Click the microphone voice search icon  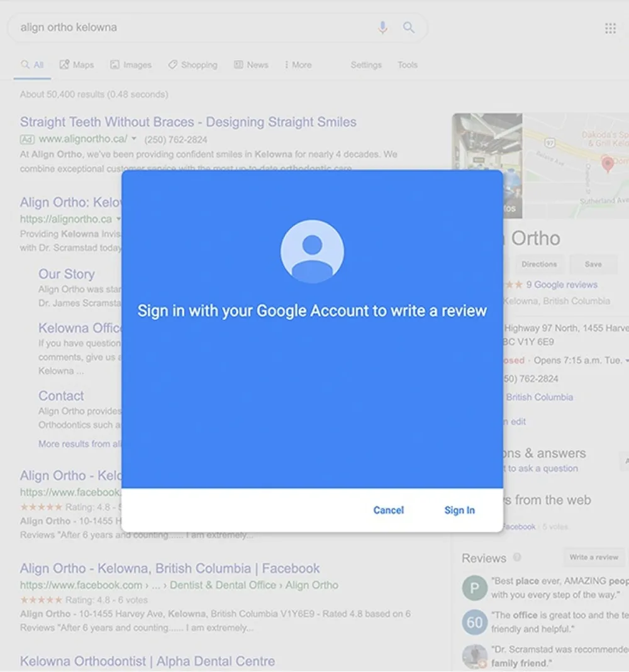click(382, 28)
